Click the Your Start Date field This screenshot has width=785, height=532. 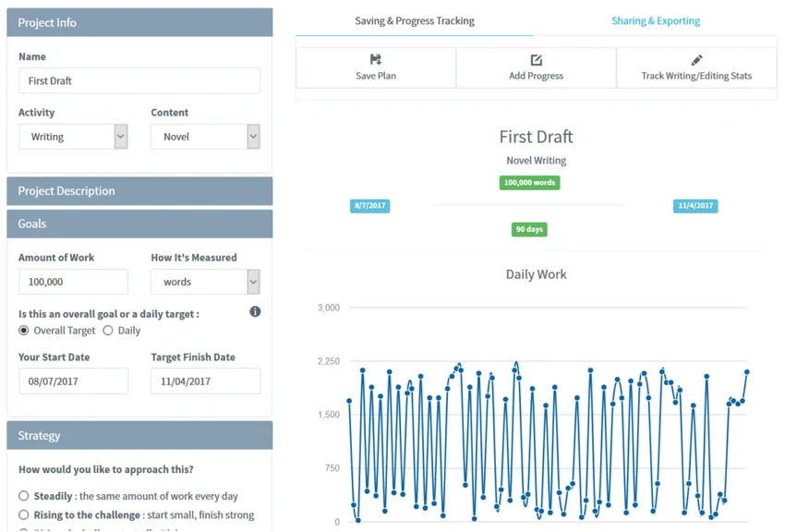click(73, 381)
